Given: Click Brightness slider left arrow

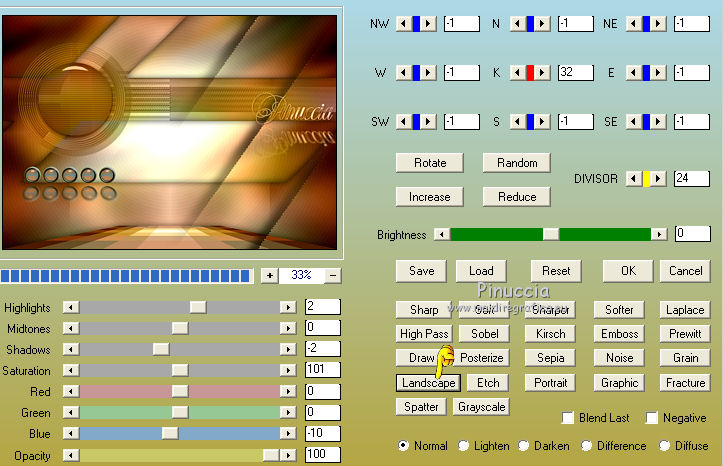Looking at the screenshot, I should (x=442, y=234).
